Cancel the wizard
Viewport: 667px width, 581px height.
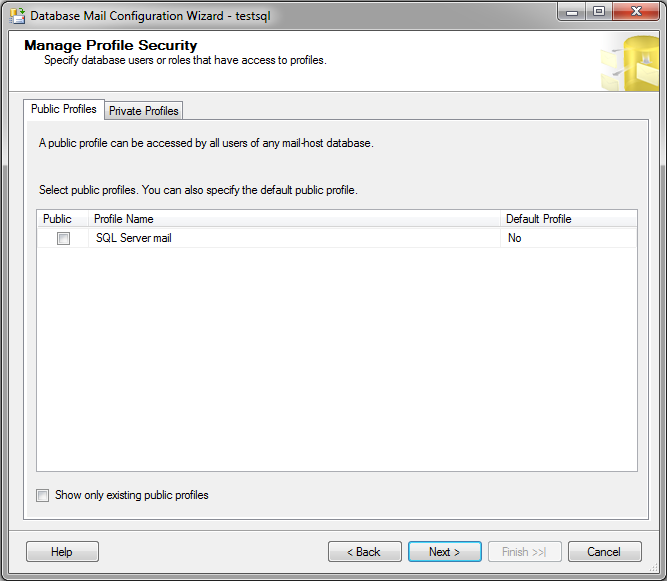604,552
